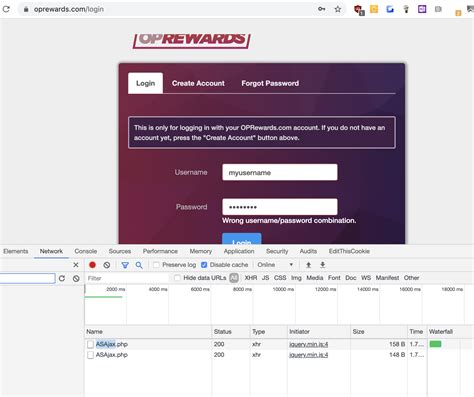Check the box beside second ASAjax.php row
This screenshot has width=474, height=397.
(x=90, y=355)
